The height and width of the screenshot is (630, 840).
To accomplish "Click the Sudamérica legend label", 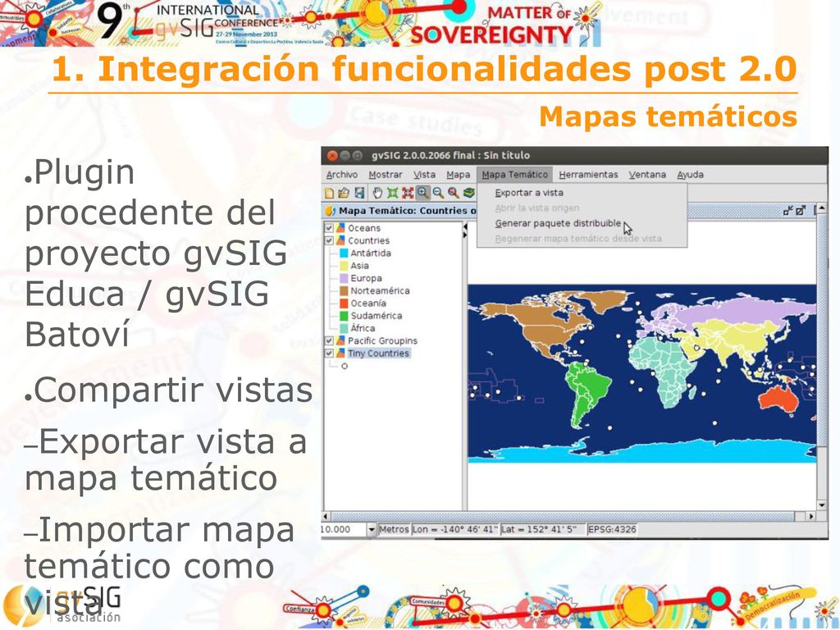I will click(376, 316).
